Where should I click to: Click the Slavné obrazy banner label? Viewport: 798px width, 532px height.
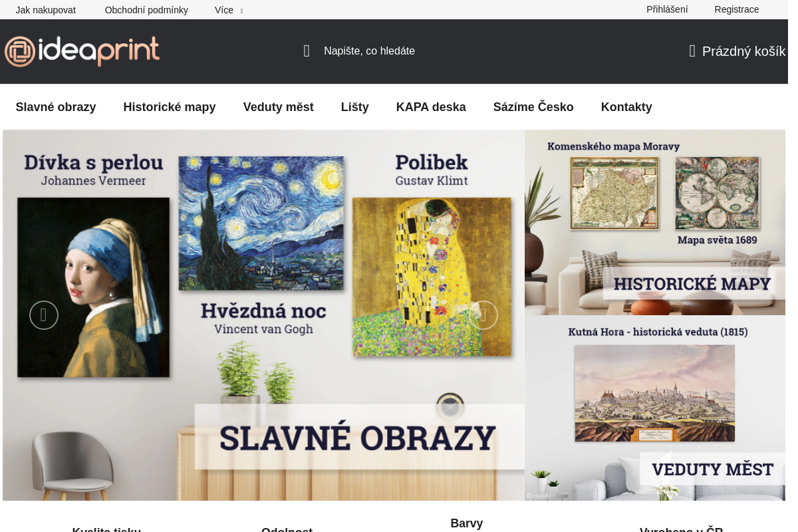tap(358, 437)
